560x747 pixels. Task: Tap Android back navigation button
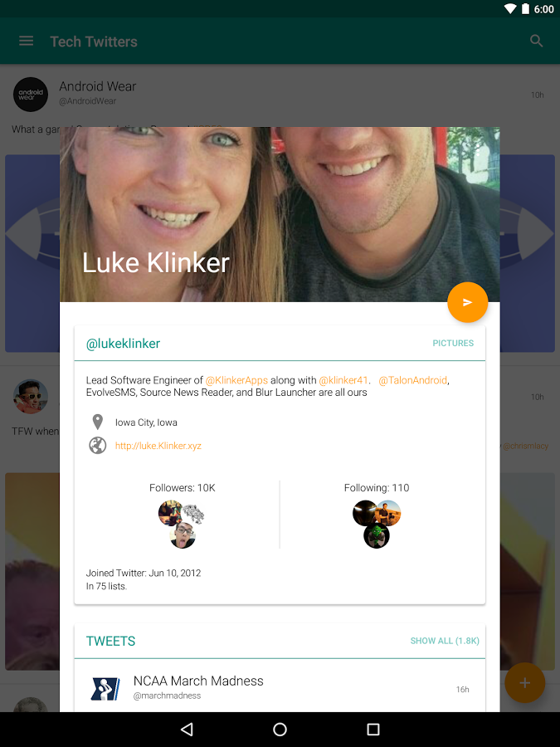187,730
